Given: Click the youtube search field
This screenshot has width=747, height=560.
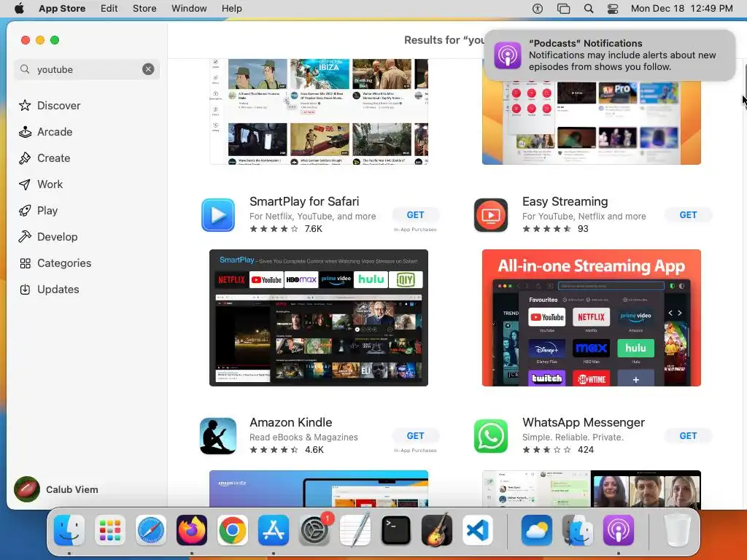Looking at the screenshot, I should (x=87, y=69).
